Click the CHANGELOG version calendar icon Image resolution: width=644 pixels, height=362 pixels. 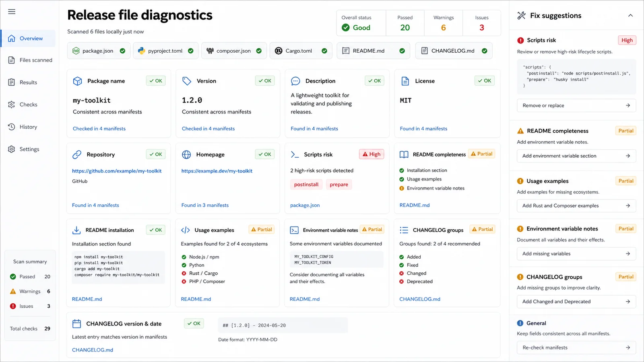[x=76, y=323]
